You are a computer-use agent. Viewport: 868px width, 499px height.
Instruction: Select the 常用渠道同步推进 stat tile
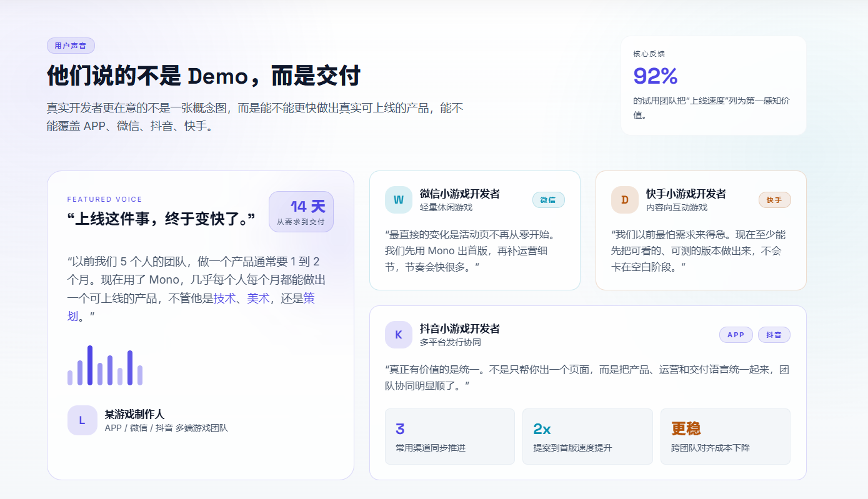coord(450,437)
